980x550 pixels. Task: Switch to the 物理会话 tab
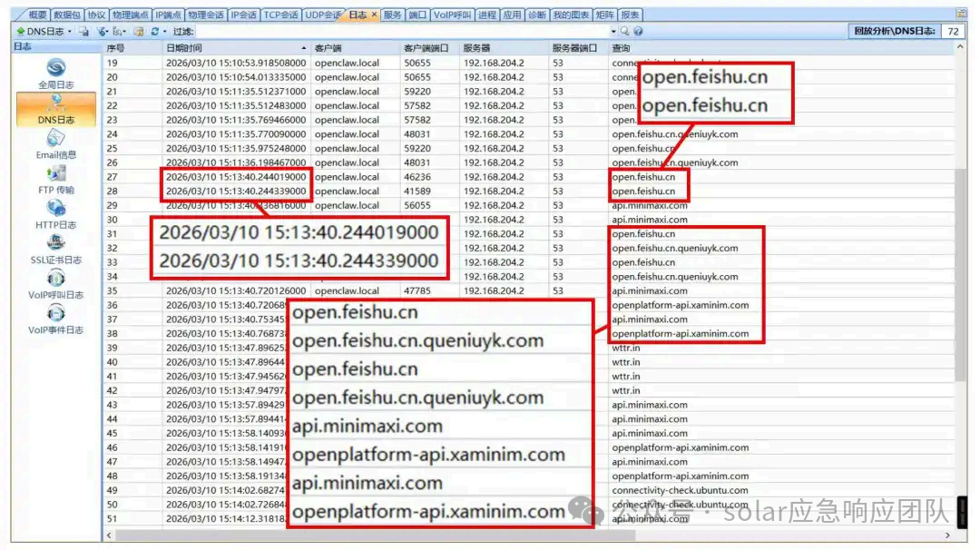pos(206,15)
